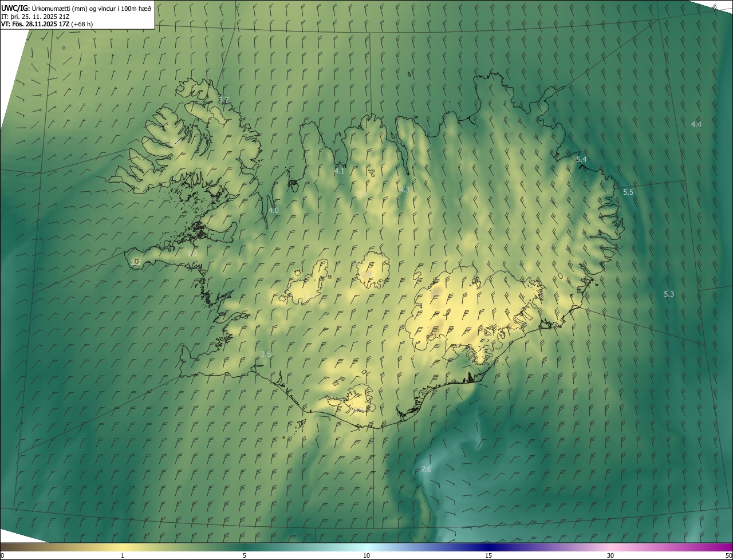Click the 4.1 value label on the map

click(340, 171)
